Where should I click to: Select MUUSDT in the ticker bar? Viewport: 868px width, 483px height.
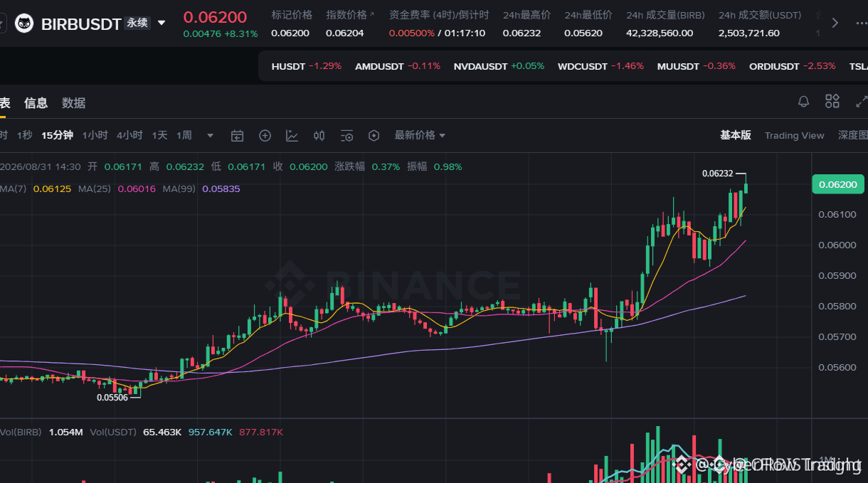(697, 66)
